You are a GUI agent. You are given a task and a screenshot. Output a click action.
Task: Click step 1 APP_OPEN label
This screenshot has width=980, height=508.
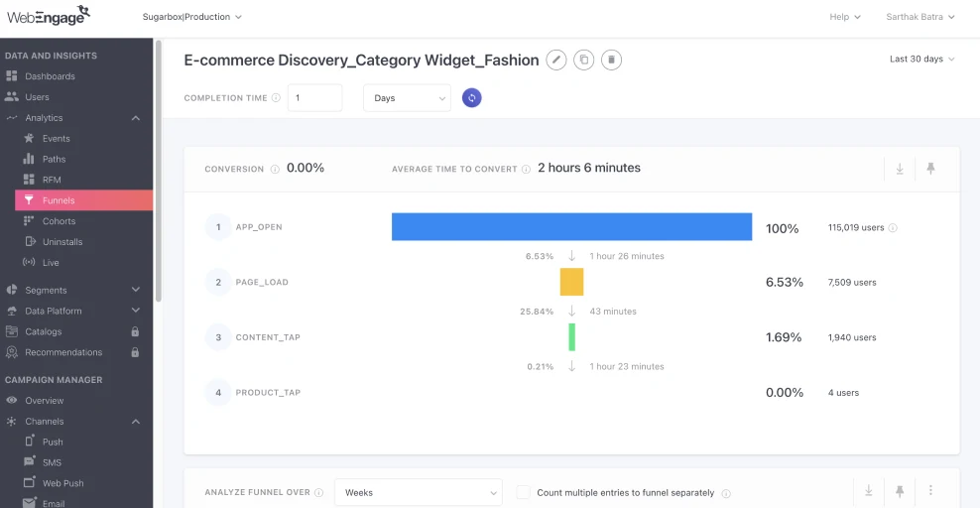point(259,227)
